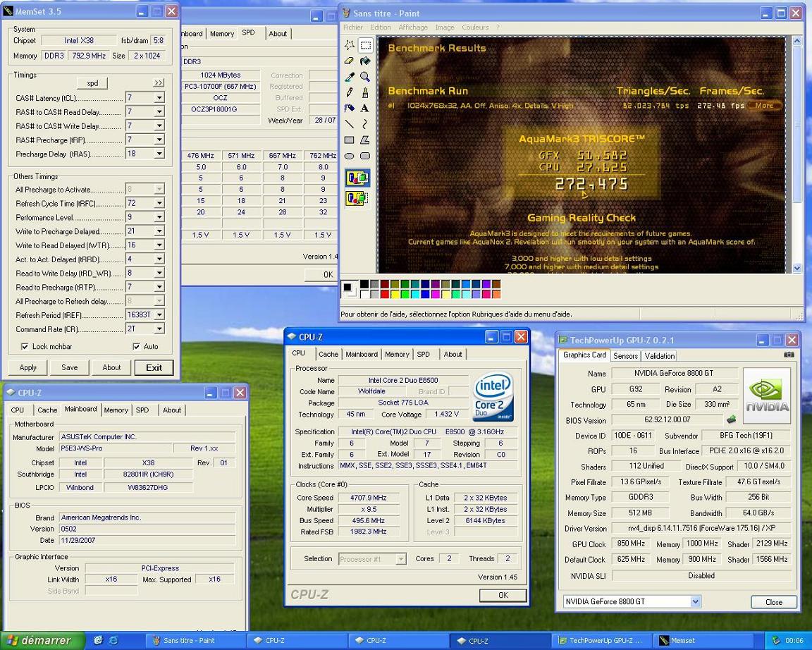Switch to Validation tab in GPU-Z

pos(659,356)
